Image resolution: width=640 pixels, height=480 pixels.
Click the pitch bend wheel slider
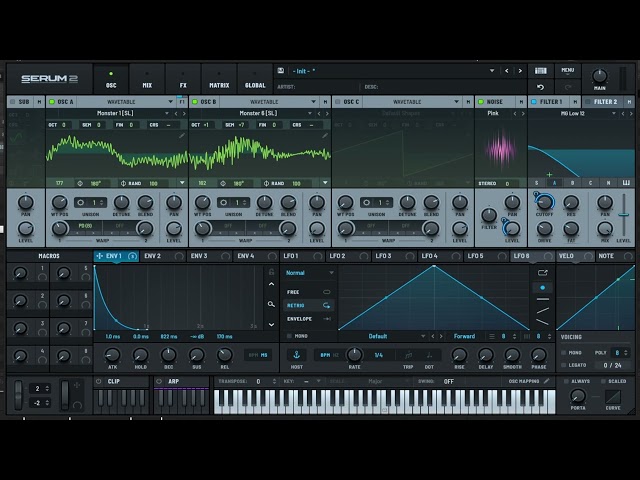pyautogui.click(x=18, y=395)
